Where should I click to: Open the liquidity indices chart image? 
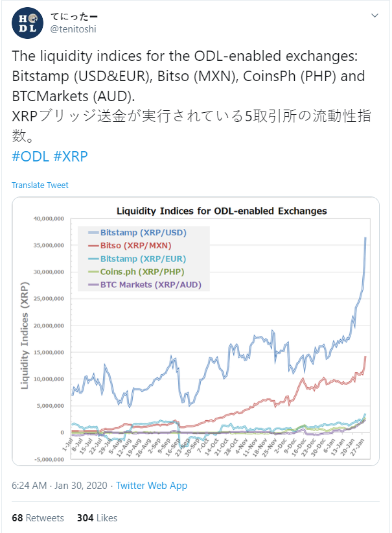coord(196,331)
